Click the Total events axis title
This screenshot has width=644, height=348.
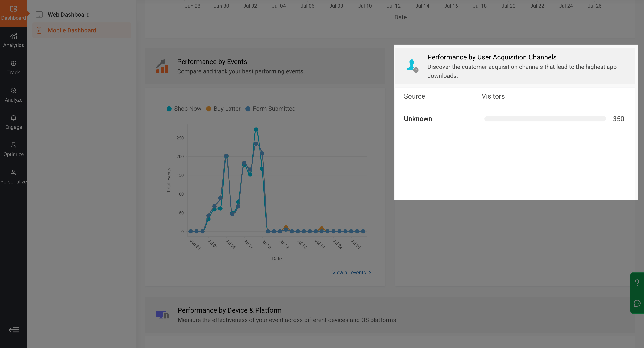coord(169,180)
